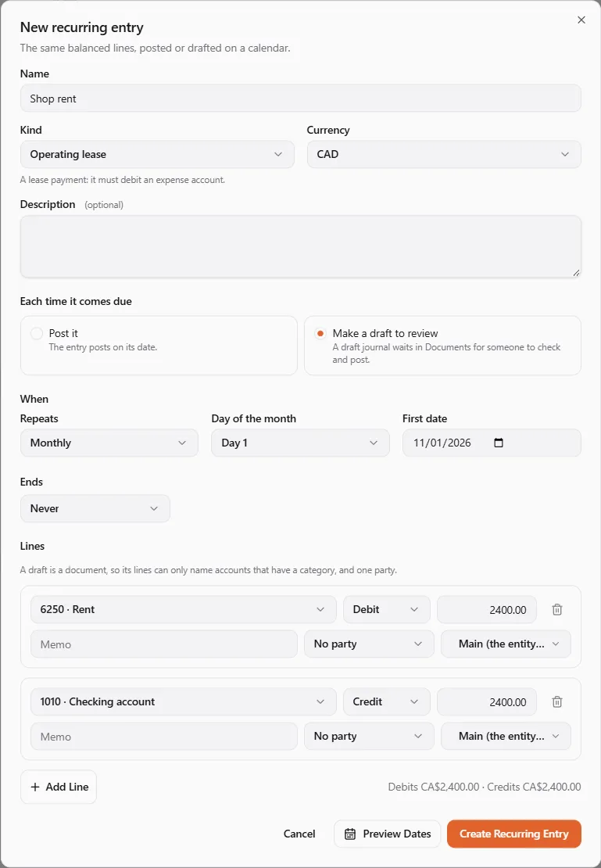Click the Memo field on Checking account line
601x868 pixels.
[164, 737]
